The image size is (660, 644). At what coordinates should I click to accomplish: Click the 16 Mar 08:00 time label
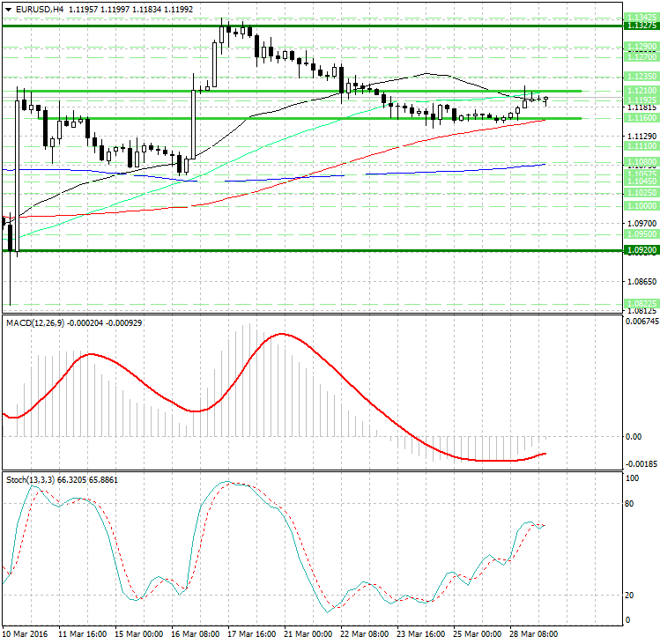pos(196,634)
